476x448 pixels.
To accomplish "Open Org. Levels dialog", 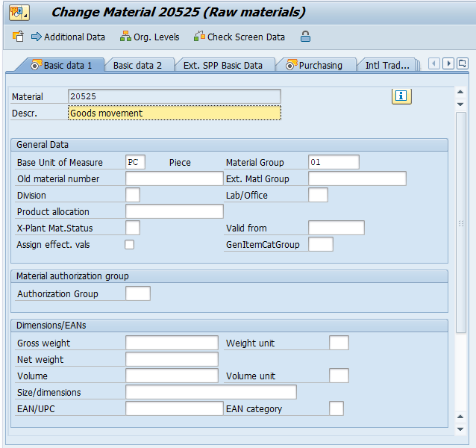I will 149,37.
